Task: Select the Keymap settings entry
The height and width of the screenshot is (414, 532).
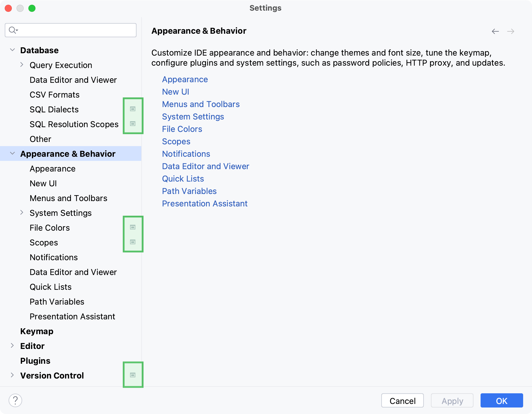Action: pos(37,331)
